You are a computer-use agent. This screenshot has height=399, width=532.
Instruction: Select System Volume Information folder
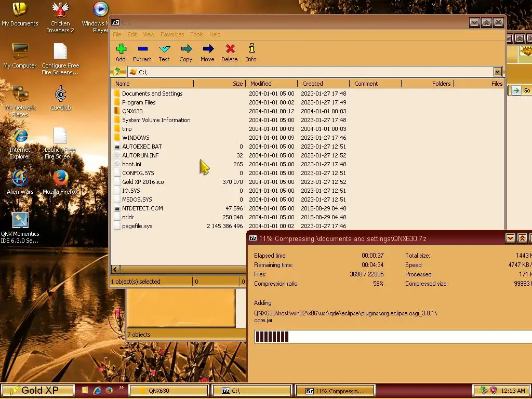pos(156,120)
